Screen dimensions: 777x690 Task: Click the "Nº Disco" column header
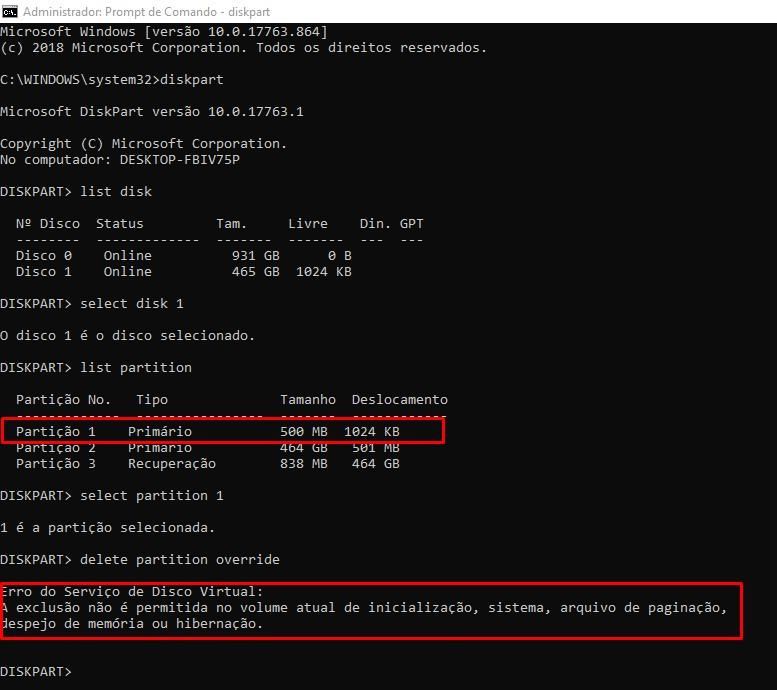(x=48, y=224)
